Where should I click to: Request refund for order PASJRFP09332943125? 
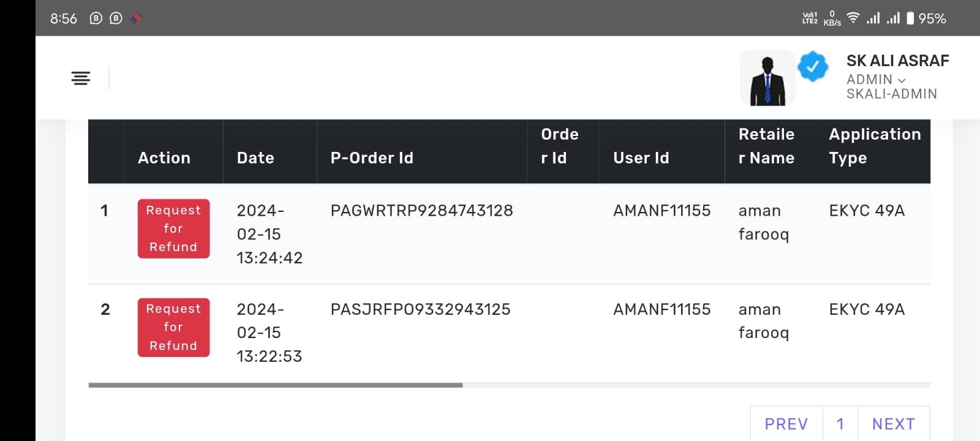coord(173,327)
